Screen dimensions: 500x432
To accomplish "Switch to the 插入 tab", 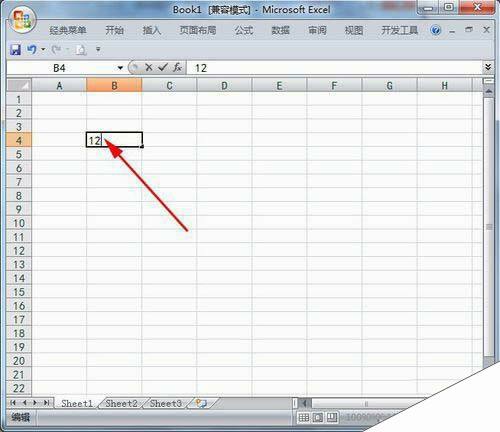I will point(152,30).
